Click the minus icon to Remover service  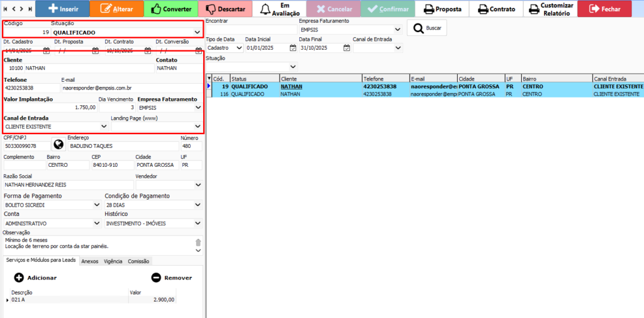click(156, 278)
